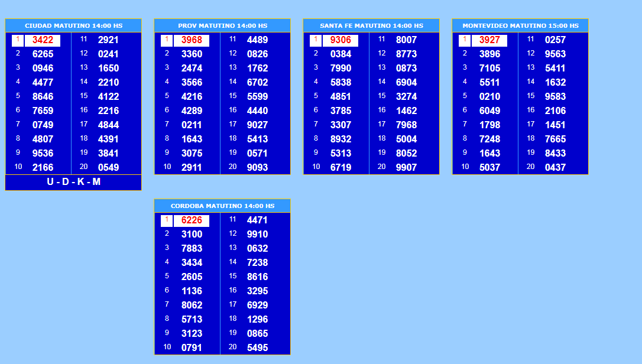Select number 9907 in Santa Fe table

click(406, 167)
